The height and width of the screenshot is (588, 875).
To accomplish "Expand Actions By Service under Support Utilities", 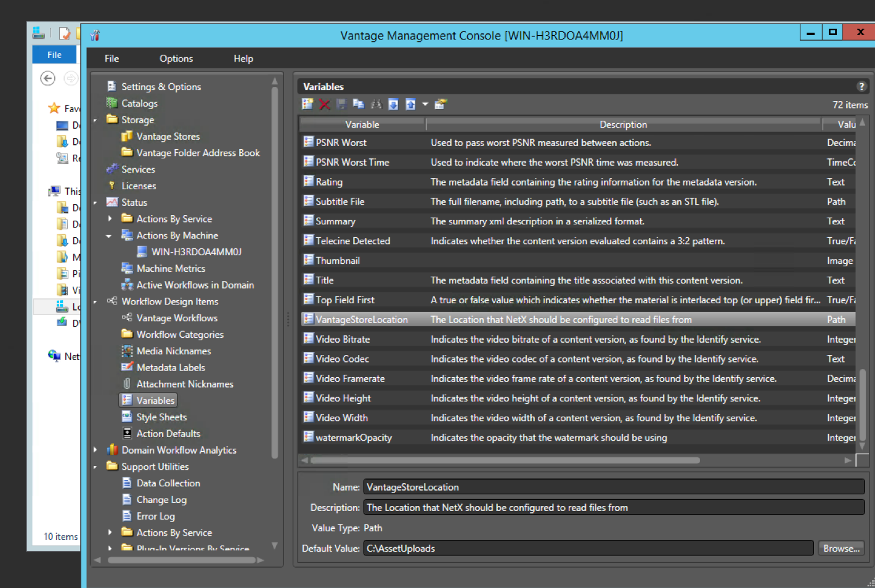I will pyautogui.click(x=110, y=532).
